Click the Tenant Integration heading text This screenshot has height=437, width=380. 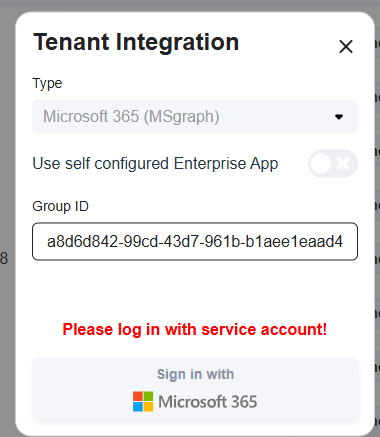click(x=136, y=43)
